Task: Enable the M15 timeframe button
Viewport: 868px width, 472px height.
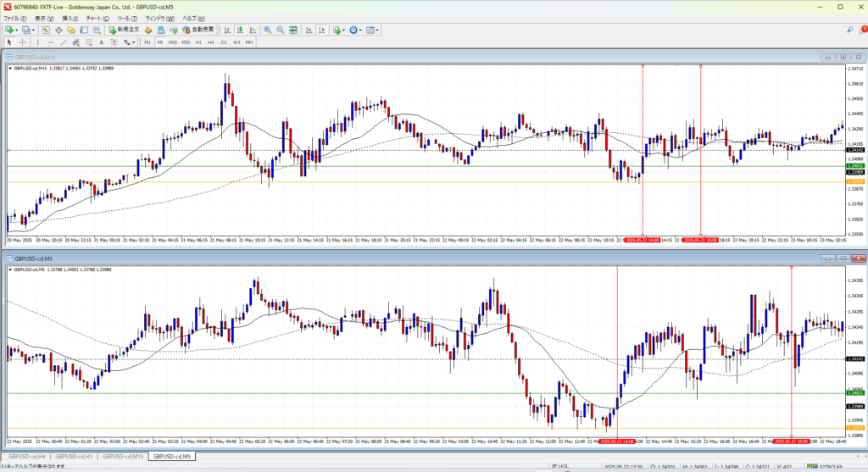Action: 172,42
